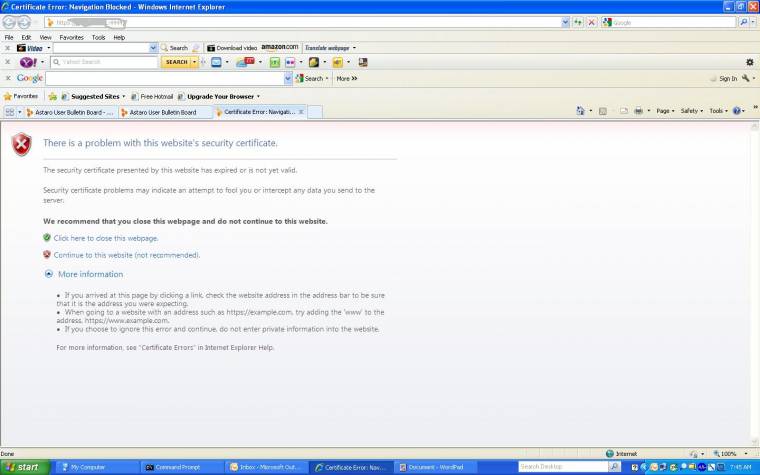The height and width of the screenshot is (475, 760).
Task: Click the red Stop loading icon
Action: [x=591, y=22]
